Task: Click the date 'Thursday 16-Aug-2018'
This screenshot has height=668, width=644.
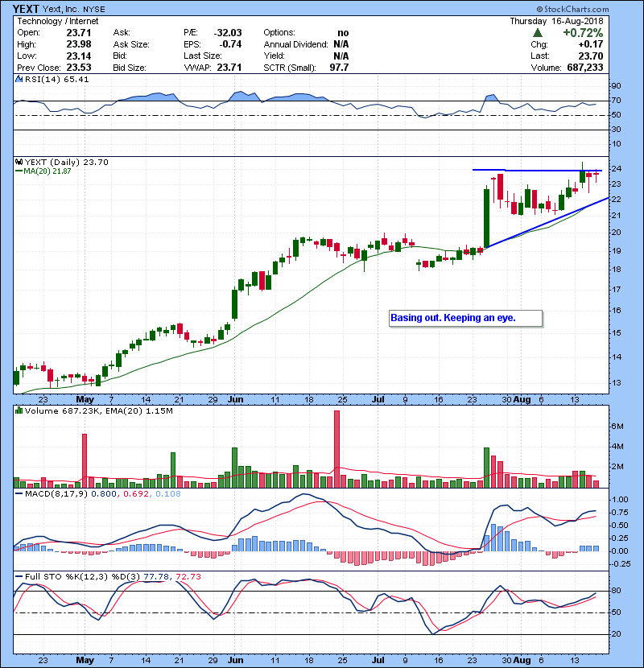Action: pos(556,21)
